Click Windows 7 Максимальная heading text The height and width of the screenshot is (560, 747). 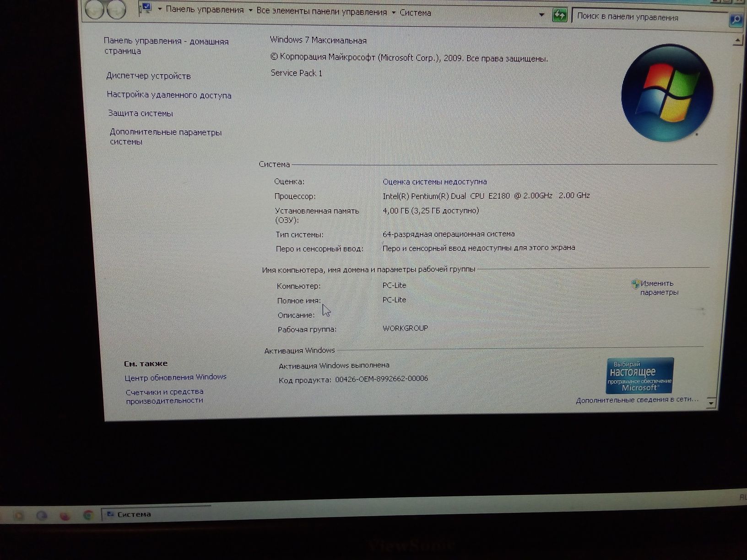point(318,40)
